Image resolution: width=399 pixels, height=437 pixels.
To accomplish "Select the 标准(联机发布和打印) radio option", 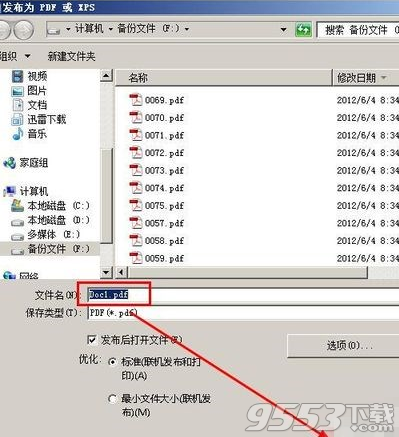I will point(113,362).
